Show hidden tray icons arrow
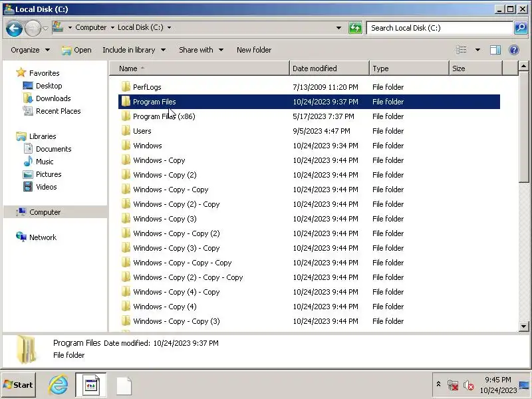The width and height of the screenshot is (532, 399). (x=438, y=384)
